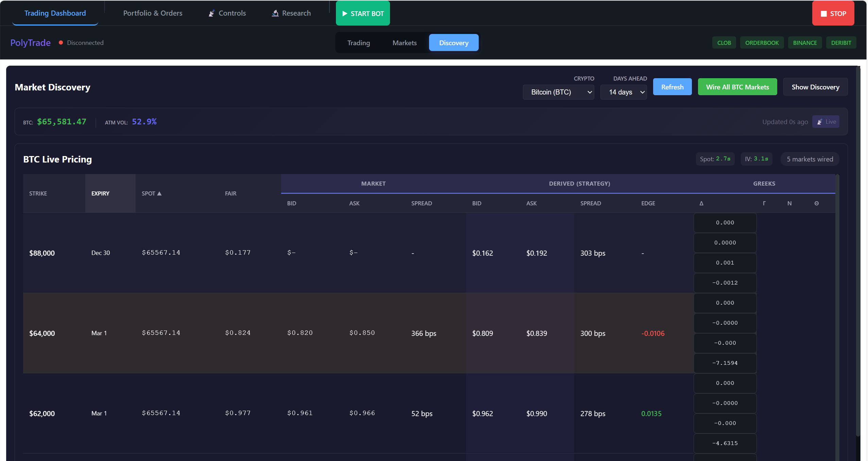Image resolution: width=868 pixels, height=461 pixels.
Task: Click the ORDERBOOK status badge
Action: click(762, 43)
